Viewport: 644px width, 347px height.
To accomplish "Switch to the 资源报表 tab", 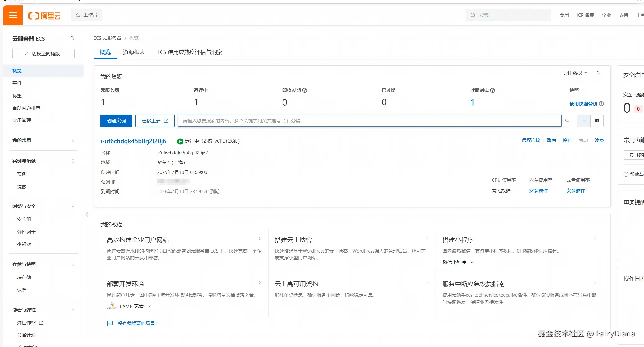I will click(134, 52).
